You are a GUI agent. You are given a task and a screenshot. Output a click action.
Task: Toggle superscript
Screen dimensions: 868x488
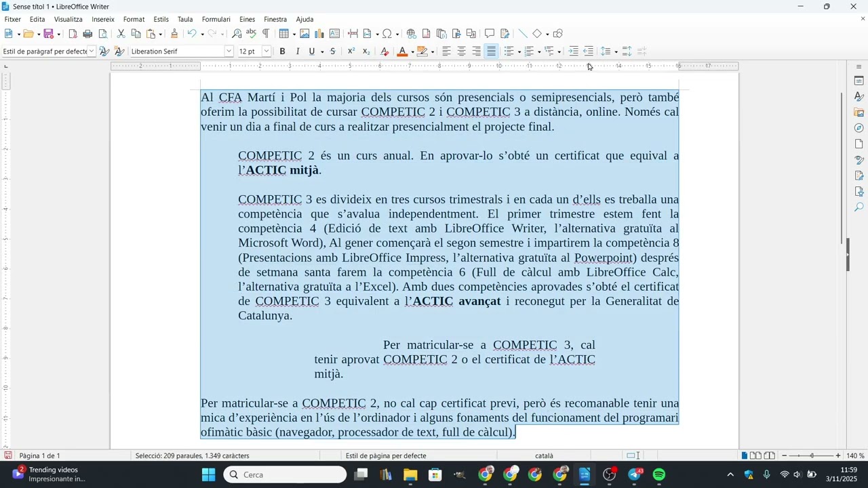point(351,52)
